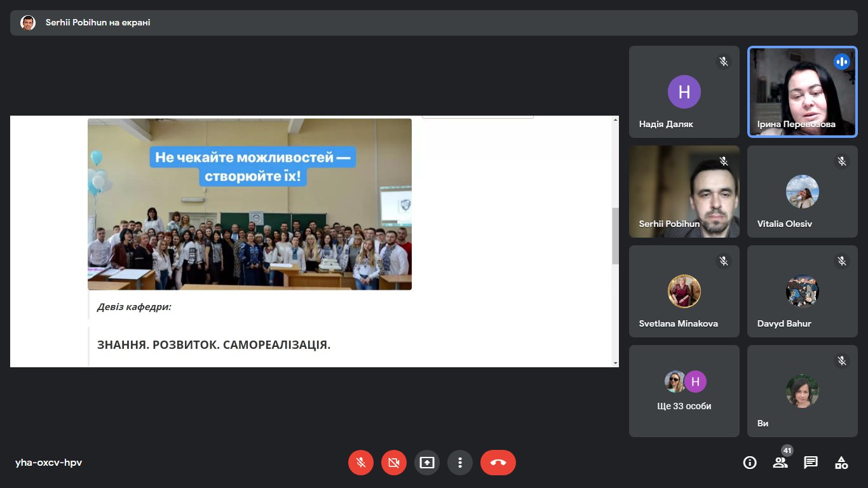Open the activities shapes icon
The width and height of the screenshot is (868, 488).
(841, 463)
